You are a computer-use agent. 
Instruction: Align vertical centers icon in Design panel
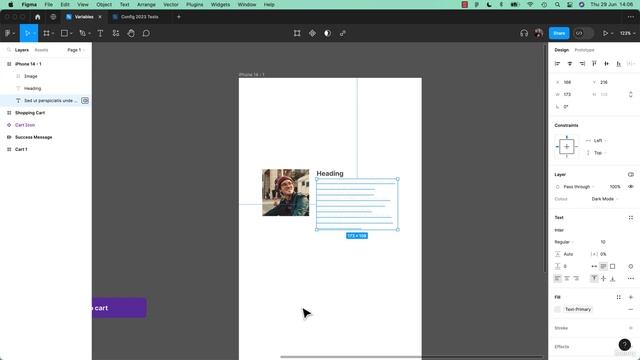coord(607,64)
